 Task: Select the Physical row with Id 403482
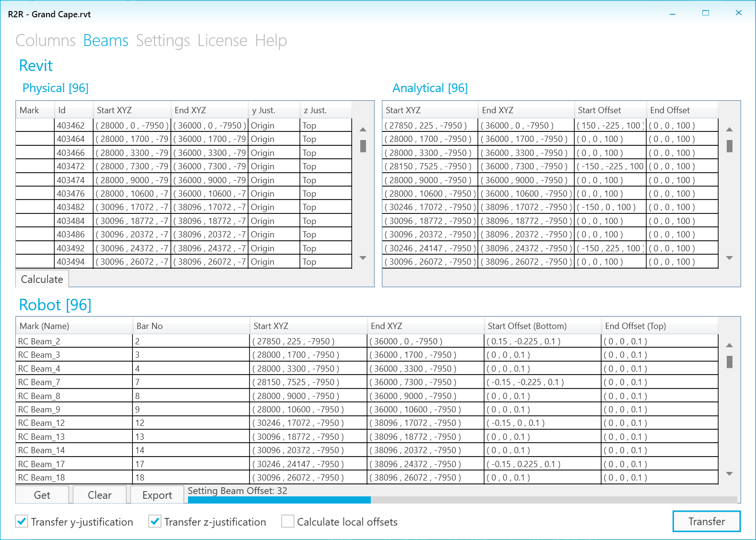(x=184, y=207)
